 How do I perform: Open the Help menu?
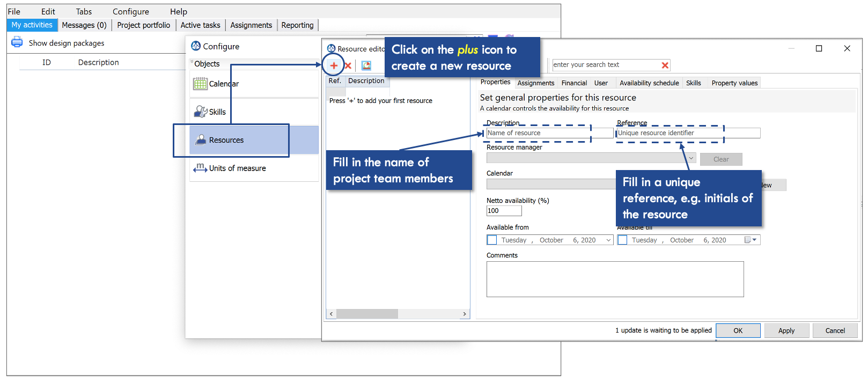(x=179, y=11)
